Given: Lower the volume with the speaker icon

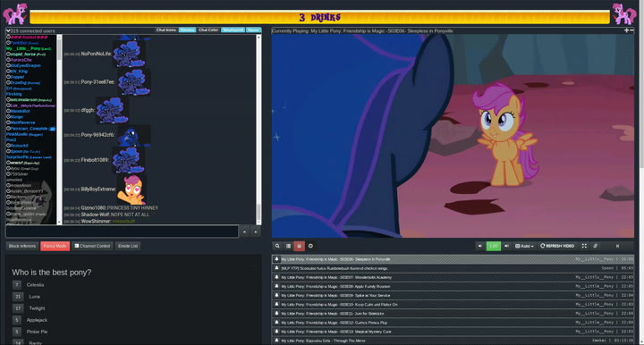Looking at the screenshot, I should [x=479, y=246].
